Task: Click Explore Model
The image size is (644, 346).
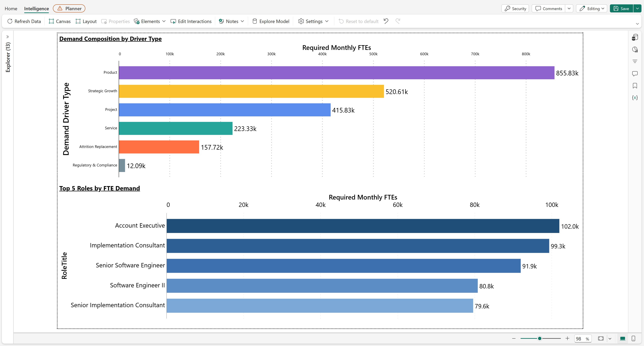Action: (271, 21)
